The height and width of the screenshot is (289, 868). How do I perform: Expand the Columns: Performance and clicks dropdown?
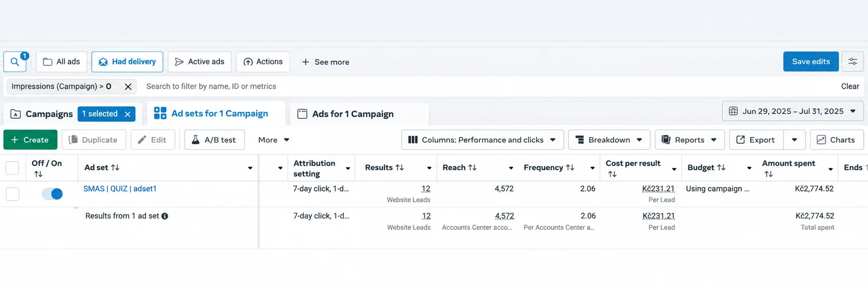482,140
